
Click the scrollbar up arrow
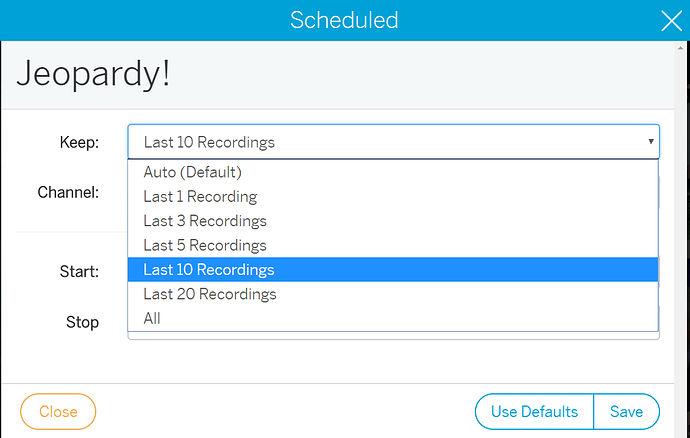pos(681,48)
